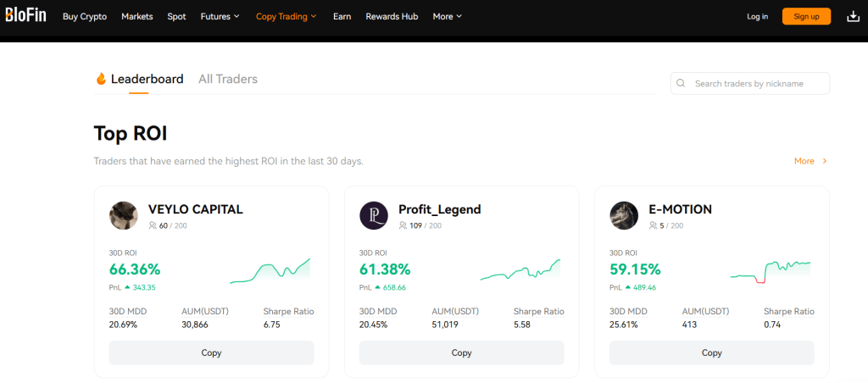Click the search magnifier icon
This screenshot has width=868, height=383.
[682, 83]
